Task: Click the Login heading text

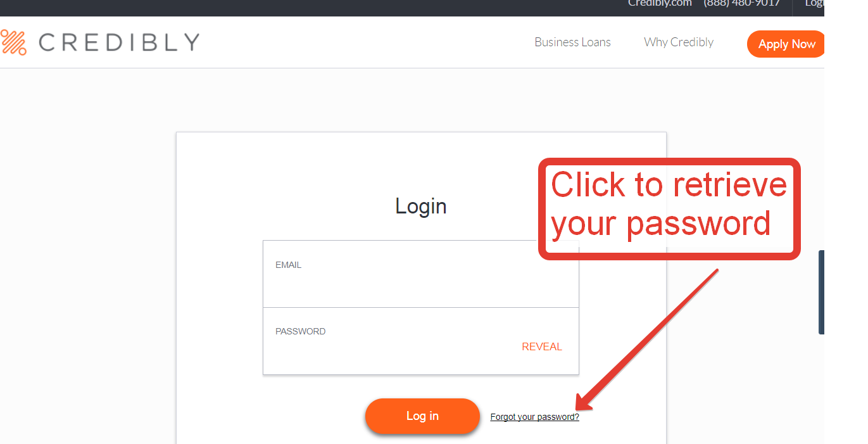Action: click(421, 206)
